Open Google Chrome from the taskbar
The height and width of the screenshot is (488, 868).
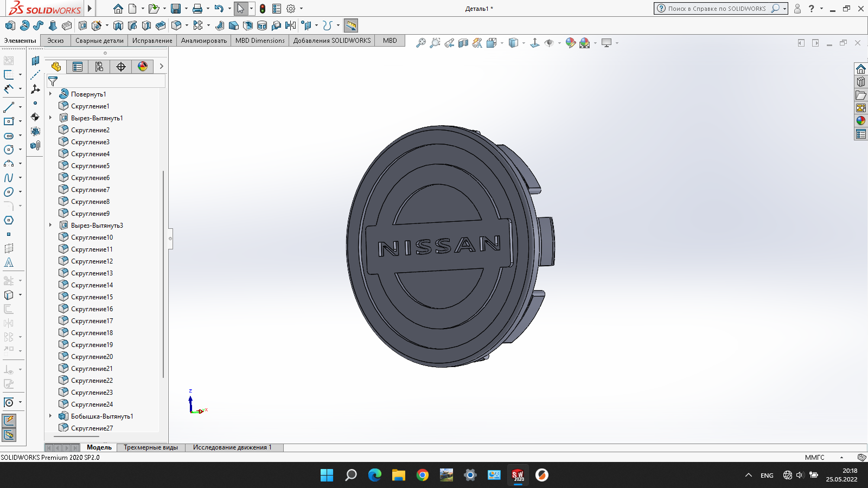[x=423, y=475]
